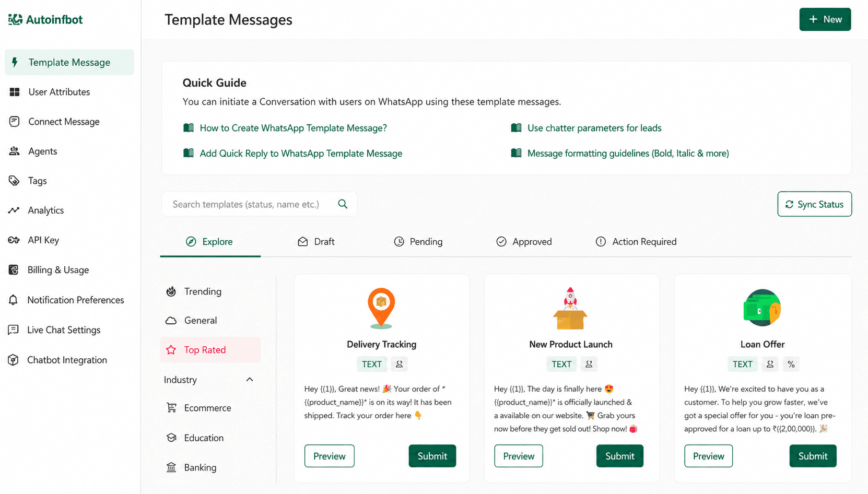
Task: Open Use chatter parameters for leads link
Action: tap(594, 128)
